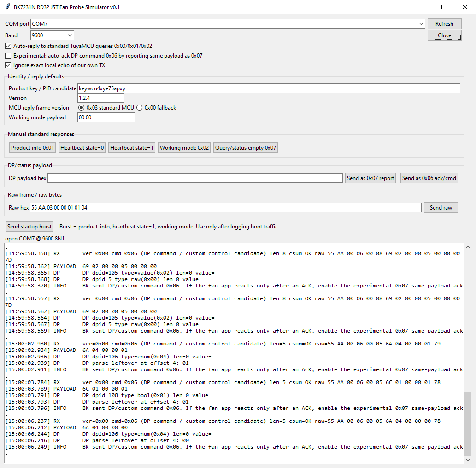Toggle Ignore exact local echo checkbox

coord(8,65)
